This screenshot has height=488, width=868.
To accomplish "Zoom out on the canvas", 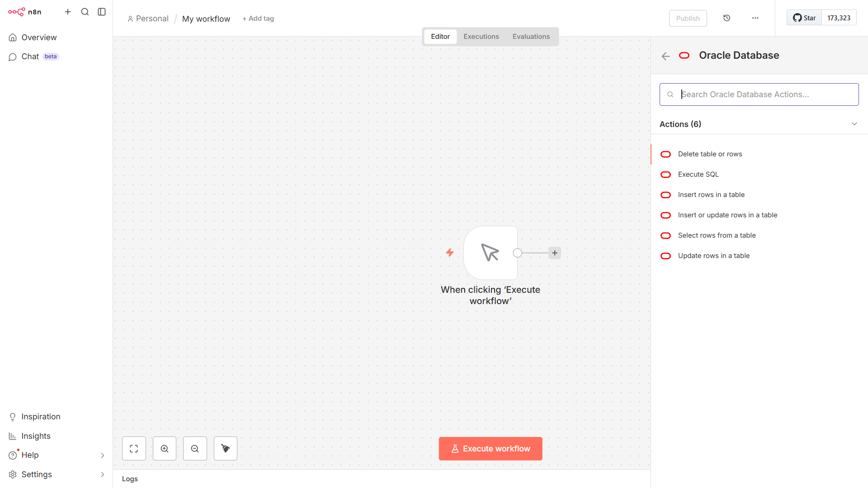I will click(x=195, y=448).
